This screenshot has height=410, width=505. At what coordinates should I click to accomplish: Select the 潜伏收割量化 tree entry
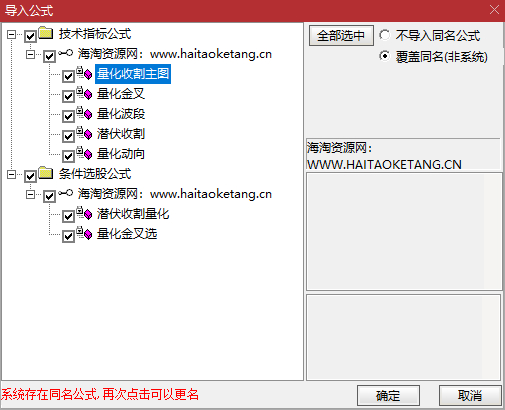click(x=133, y=214)
